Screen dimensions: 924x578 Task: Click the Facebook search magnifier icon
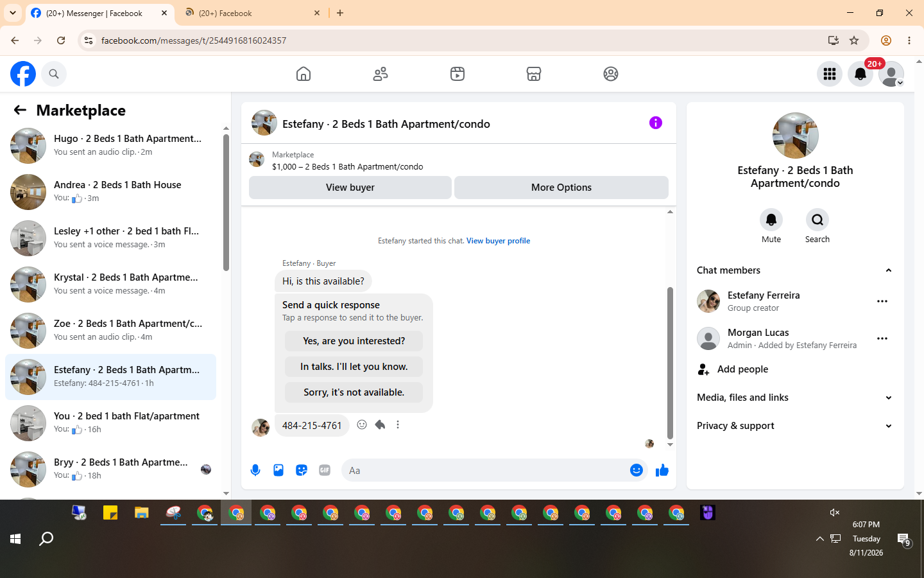(x=54, y=74)
